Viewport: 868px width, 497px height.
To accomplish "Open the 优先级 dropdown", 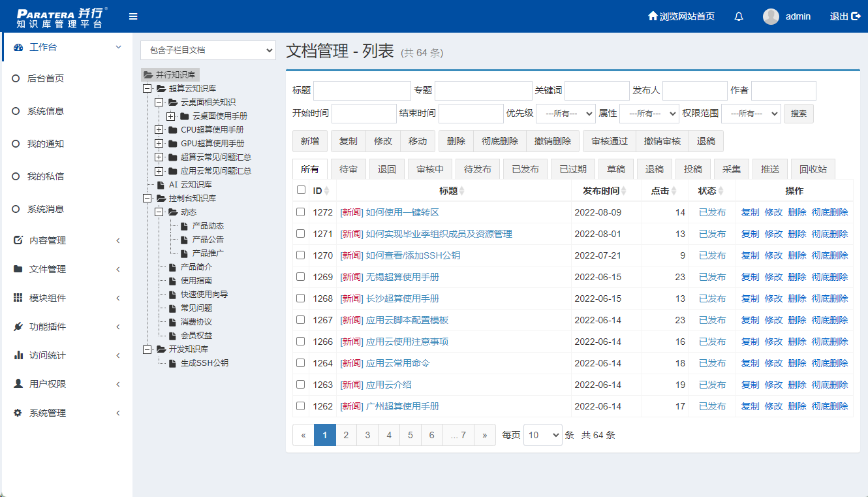I will (566, 113).
